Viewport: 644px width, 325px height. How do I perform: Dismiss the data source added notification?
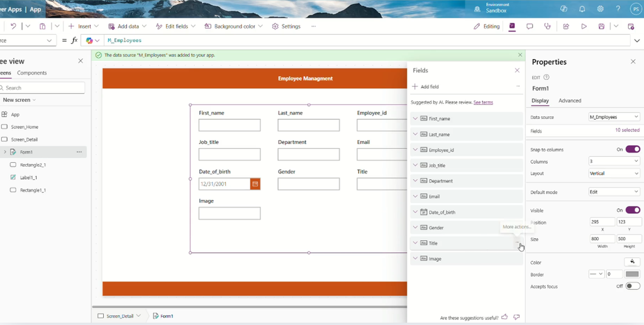click(x=520, y=55)
